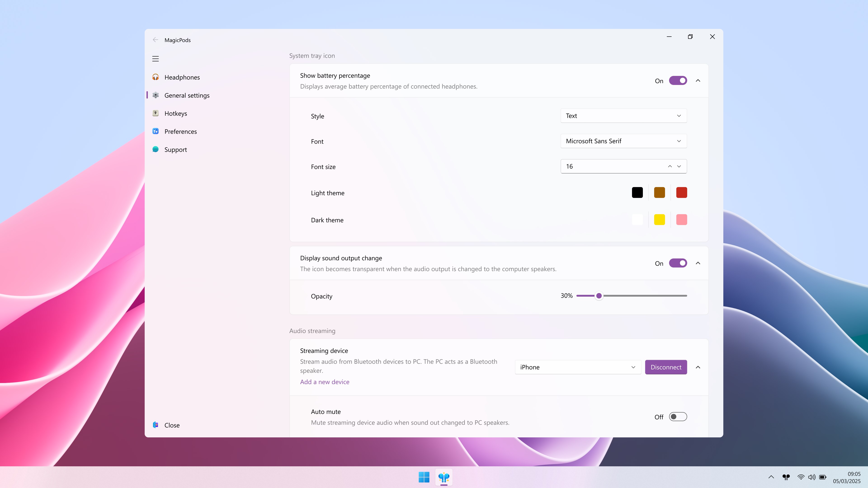Open Preferences via its sidebar icon
The height and width of the screenshot is (488, 868).
(x=155, y=131)
